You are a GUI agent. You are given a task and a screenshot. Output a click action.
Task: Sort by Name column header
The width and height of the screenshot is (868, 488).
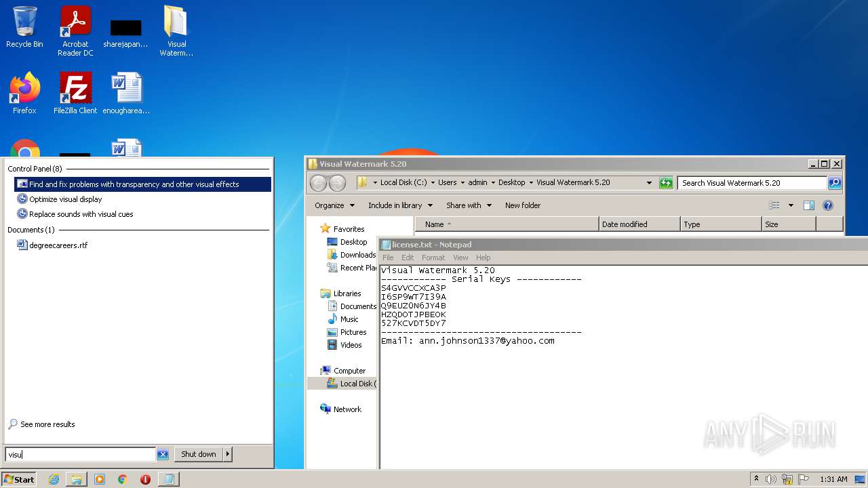[507, 224]
